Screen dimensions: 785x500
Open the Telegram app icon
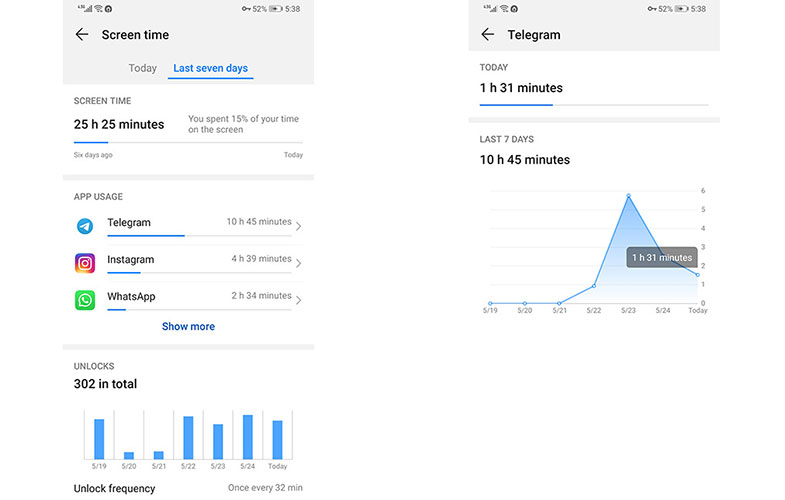(85, 226)
